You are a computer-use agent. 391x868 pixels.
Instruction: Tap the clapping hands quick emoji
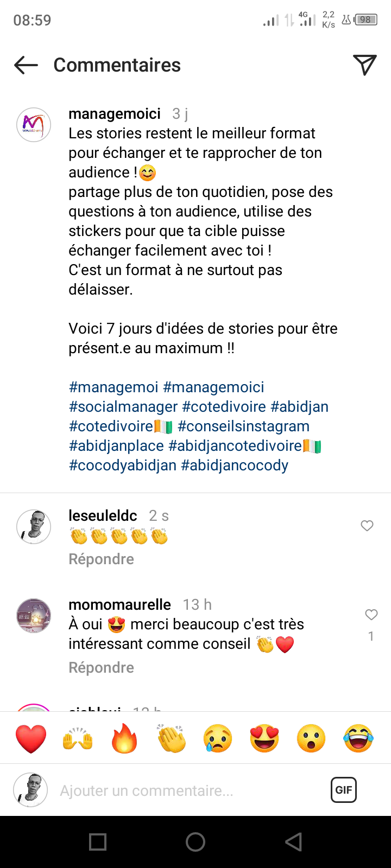tap(171, 738)
